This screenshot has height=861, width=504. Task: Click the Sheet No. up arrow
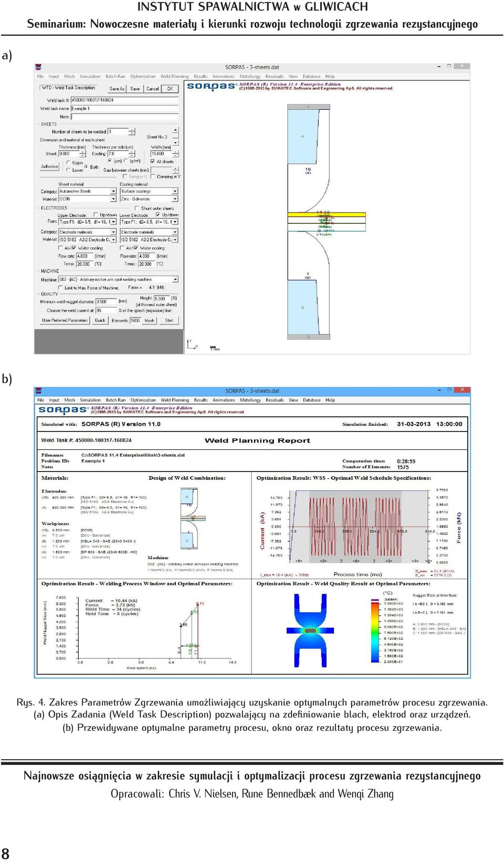click(175, 129)
